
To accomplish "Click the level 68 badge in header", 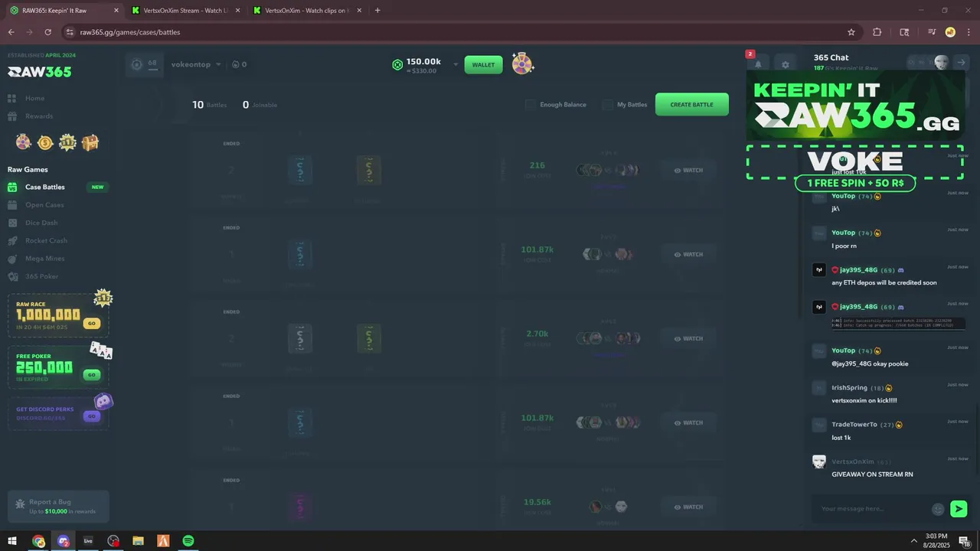I will [x=144, y=64].
